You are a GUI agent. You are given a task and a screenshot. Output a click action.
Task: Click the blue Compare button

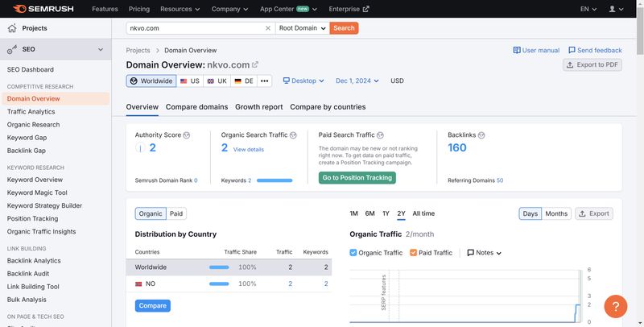(152, 305)
